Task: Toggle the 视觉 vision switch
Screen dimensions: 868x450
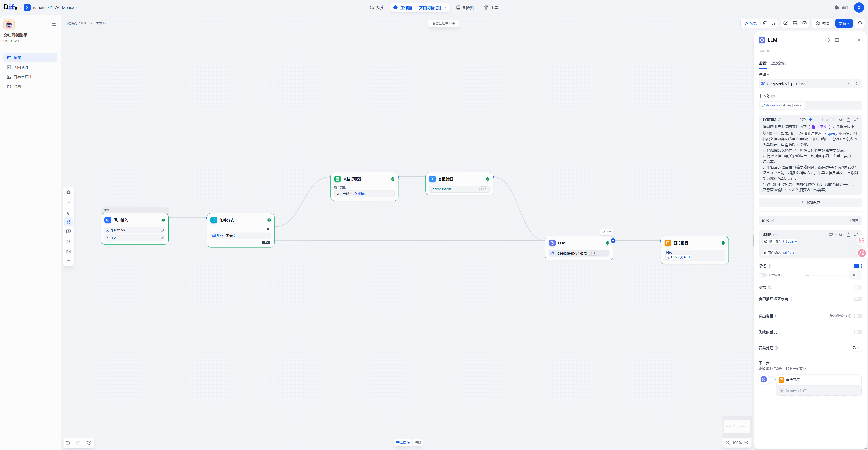Action: pos(858,288)
